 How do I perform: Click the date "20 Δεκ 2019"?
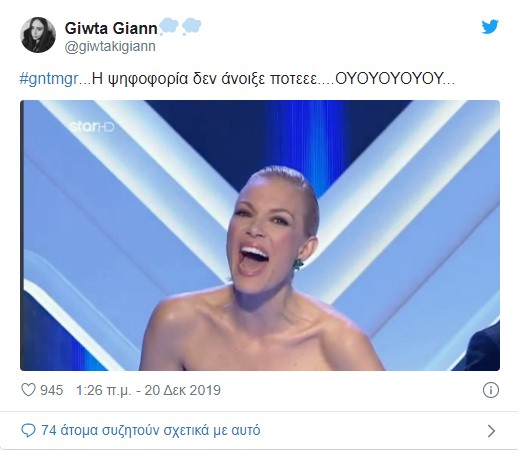pos(183,390)
